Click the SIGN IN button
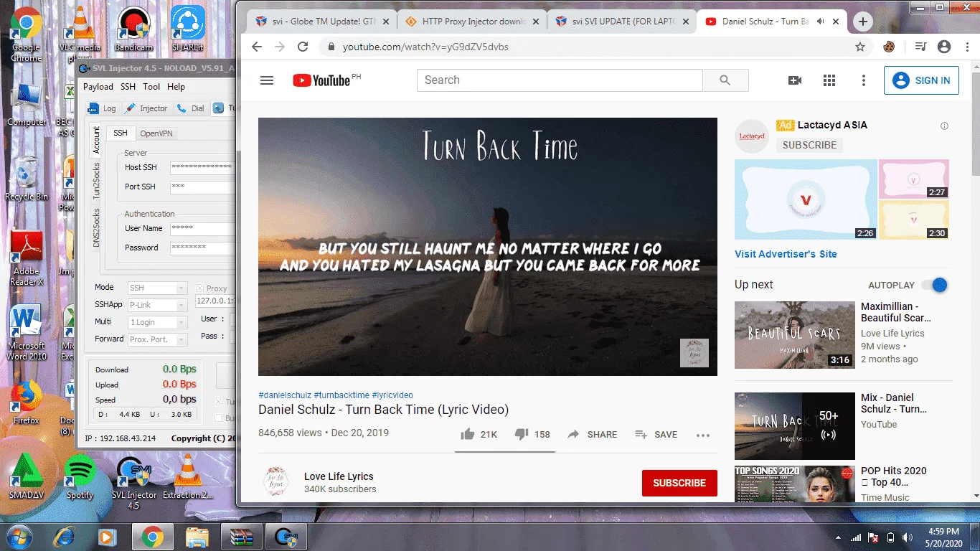The height and width of the screenshot is (551, 980). [x=922, y=80]
